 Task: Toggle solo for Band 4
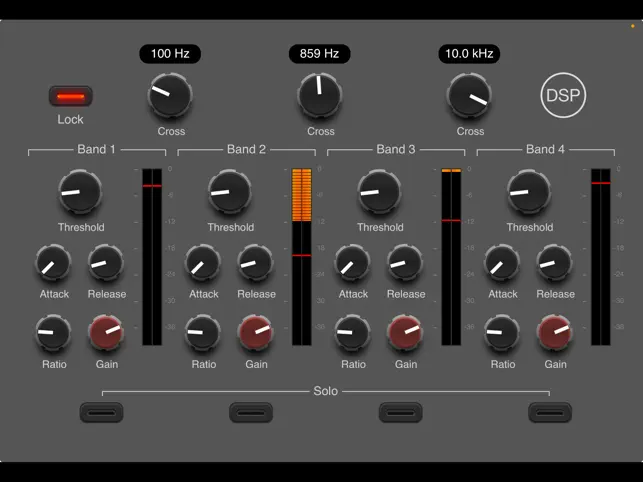(x=550, y=412)
